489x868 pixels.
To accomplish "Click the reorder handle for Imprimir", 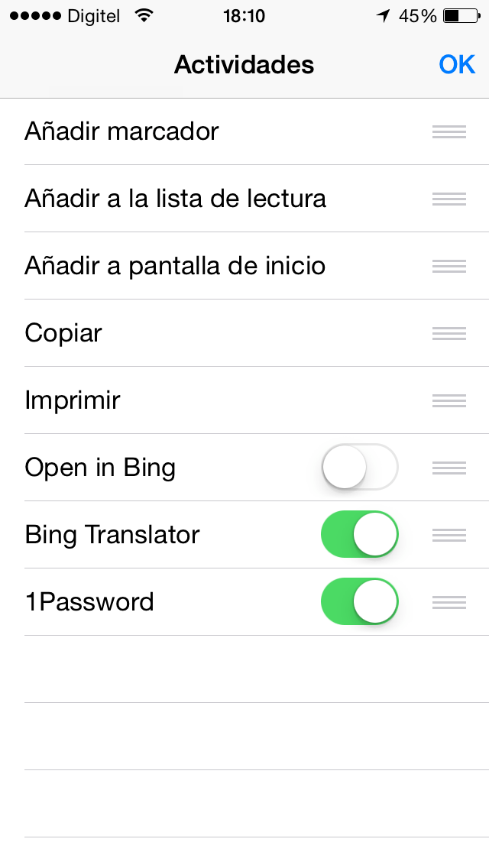I will click(449, 400).
